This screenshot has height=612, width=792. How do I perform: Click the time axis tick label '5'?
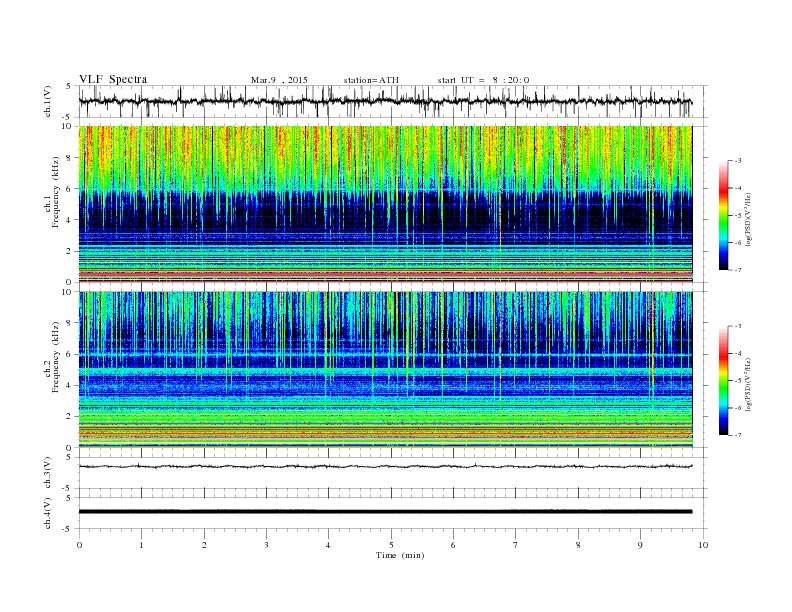(391, 545)
